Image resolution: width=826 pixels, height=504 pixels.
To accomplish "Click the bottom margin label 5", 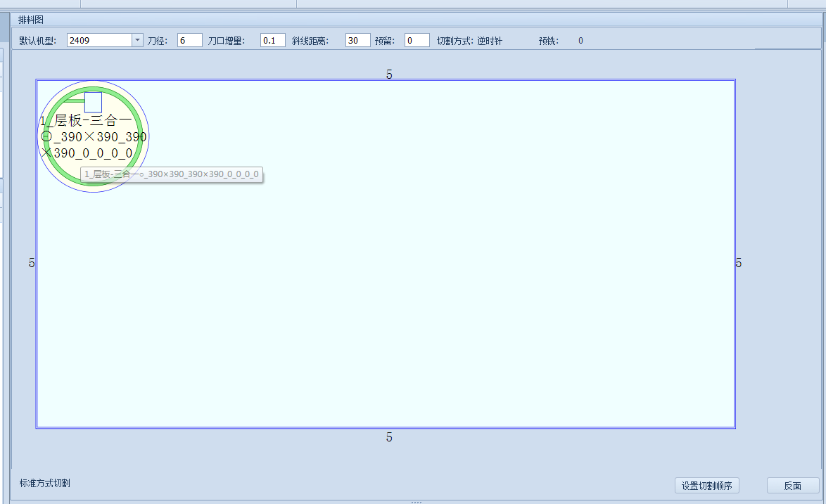I will pos(389,437).
